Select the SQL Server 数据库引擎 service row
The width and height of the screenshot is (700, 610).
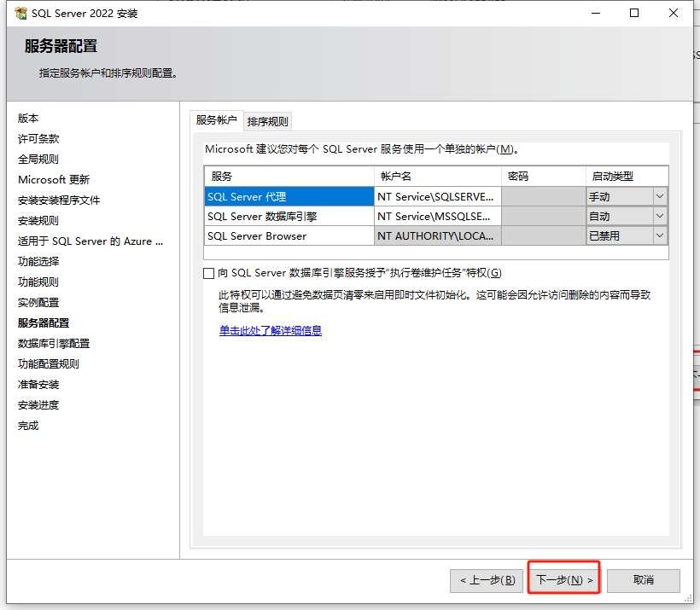point(289,216)
